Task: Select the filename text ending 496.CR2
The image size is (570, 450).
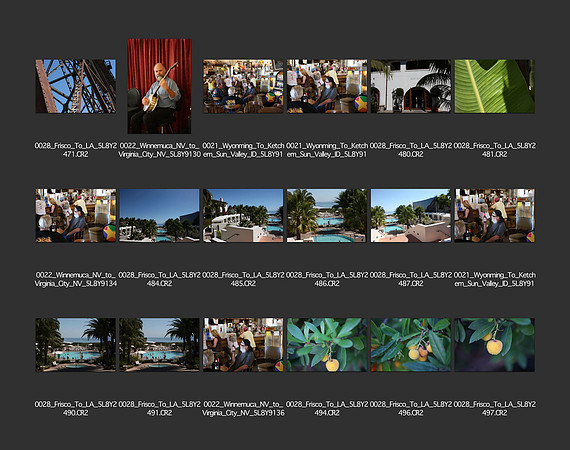Action: (x=411, y=408)
